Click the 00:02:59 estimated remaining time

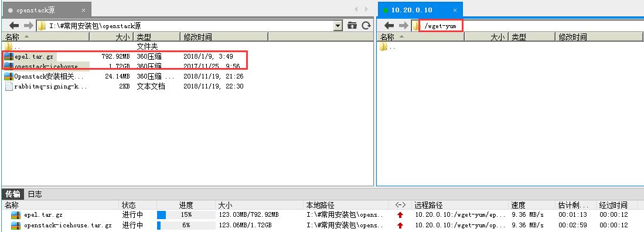tap(573, 226)
